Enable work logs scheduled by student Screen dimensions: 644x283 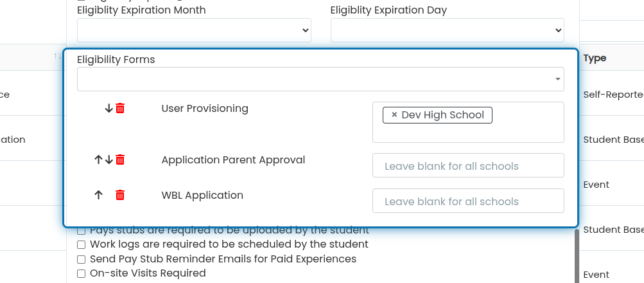(x=82, y=245)
